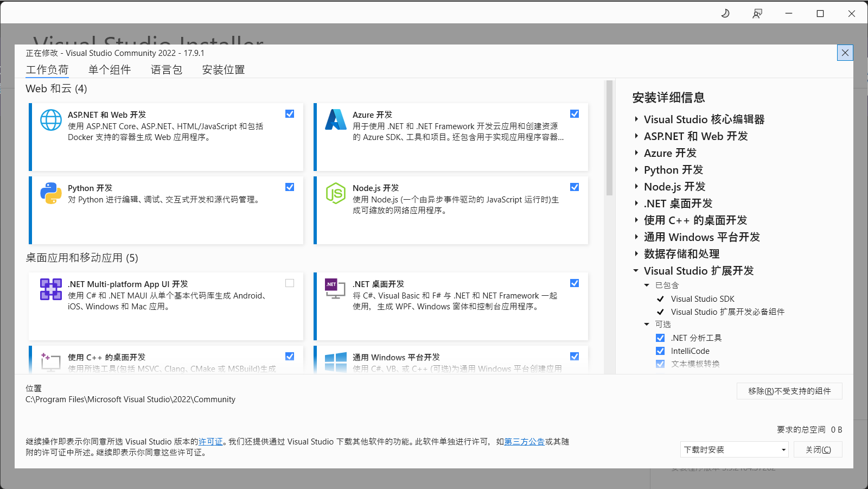The image size is (868, 489).
Task: Uncheck the Python 开发 workload checkbox
Action: click(x=290, y=187)
